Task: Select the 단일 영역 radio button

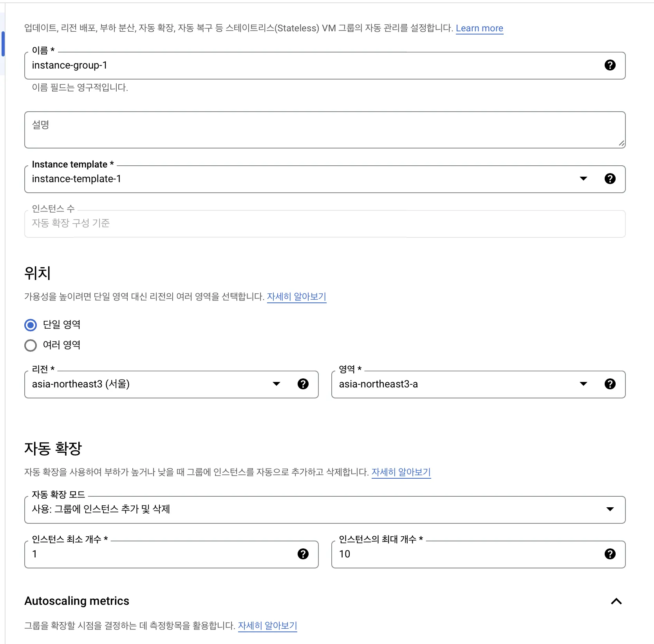Action: click(x=31, y=325)
